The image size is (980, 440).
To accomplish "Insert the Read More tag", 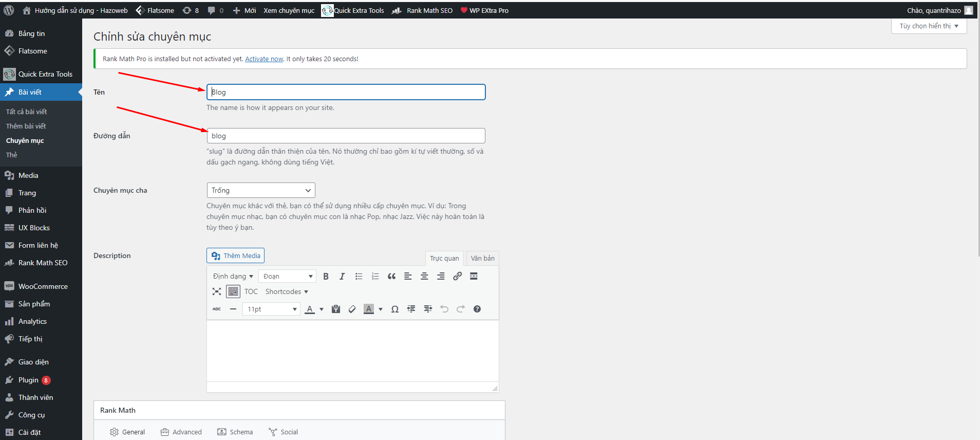I will (474, 277).
